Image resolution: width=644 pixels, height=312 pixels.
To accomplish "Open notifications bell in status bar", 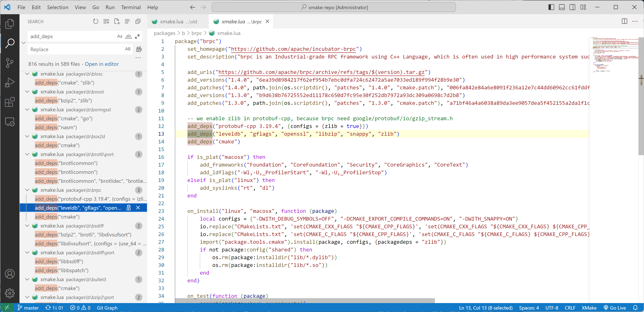I will click(x=635, y=308).
